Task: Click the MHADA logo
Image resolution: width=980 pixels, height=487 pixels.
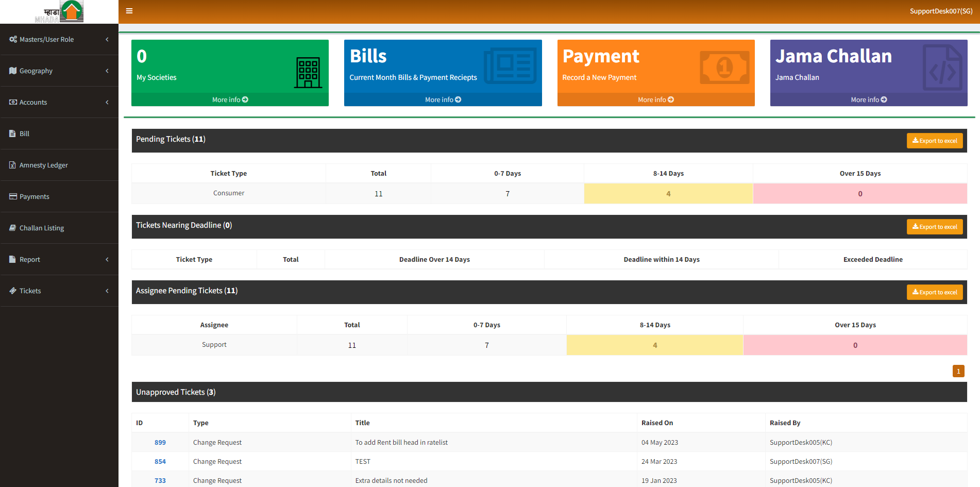Action: tap(59, 12)
